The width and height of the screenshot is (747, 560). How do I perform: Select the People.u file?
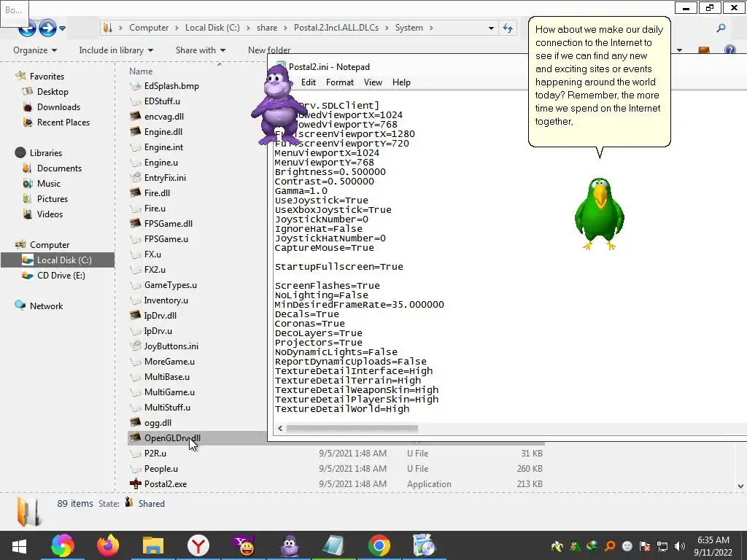click(x=160, y=469)
